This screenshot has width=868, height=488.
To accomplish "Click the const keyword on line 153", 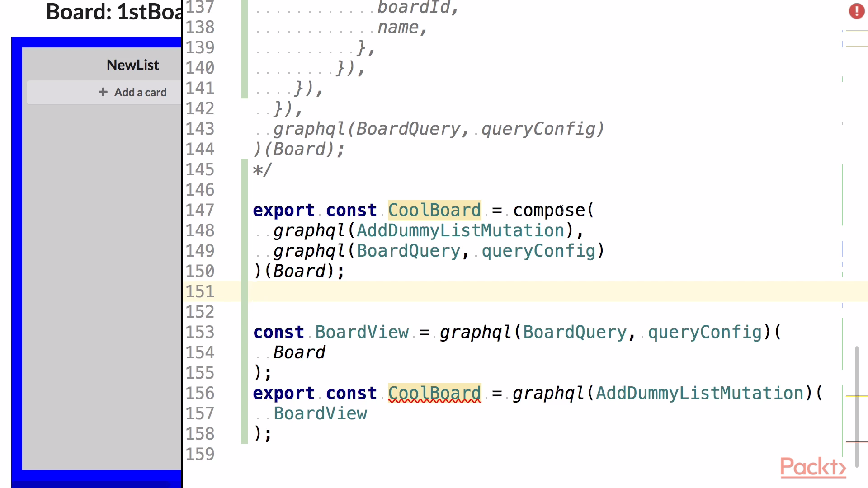I will click(278, 332).
